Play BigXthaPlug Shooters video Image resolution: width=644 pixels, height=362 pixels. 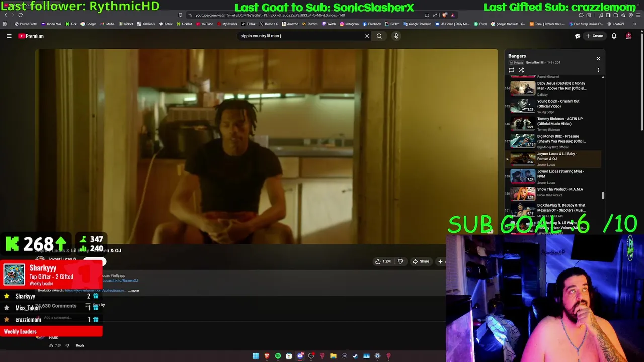(553, 210)
